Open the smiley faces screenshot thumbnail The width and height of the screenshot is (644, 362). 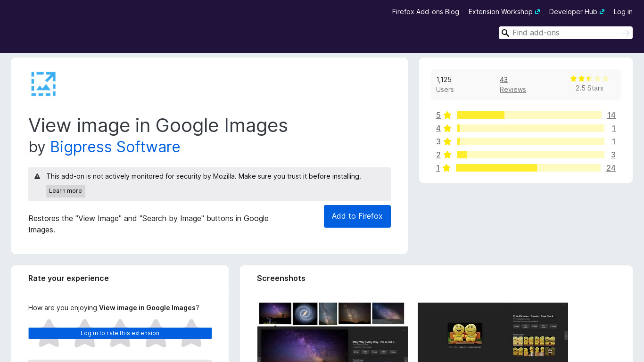click(x=493, y=332)
